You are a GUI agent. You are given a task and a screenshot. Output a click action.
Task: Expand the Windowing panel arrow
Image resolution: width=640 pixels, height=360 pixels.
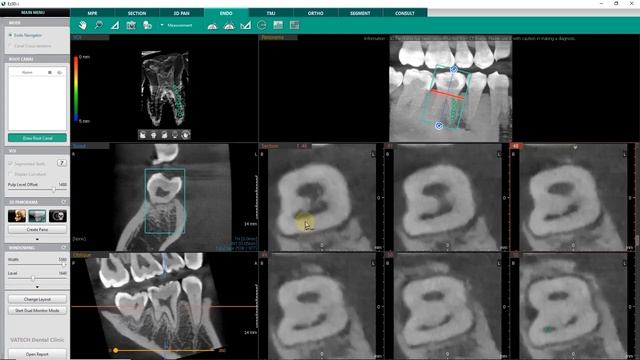click(x=37, y=287)
